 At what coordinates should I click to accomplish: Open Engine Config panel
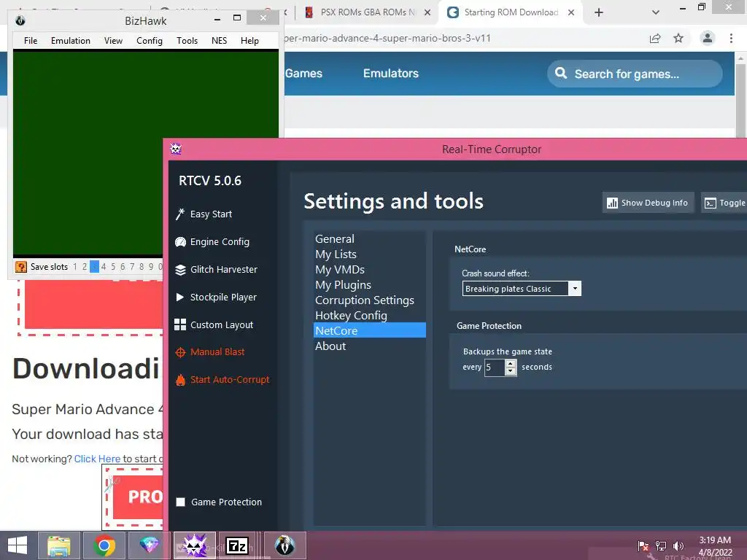(x=212, y=242)
